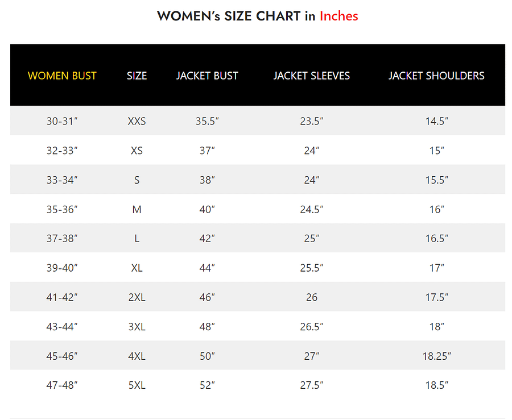Click the 30-31″ women bust value
Screen dimensions: 512x420
[x=62, y=121]
